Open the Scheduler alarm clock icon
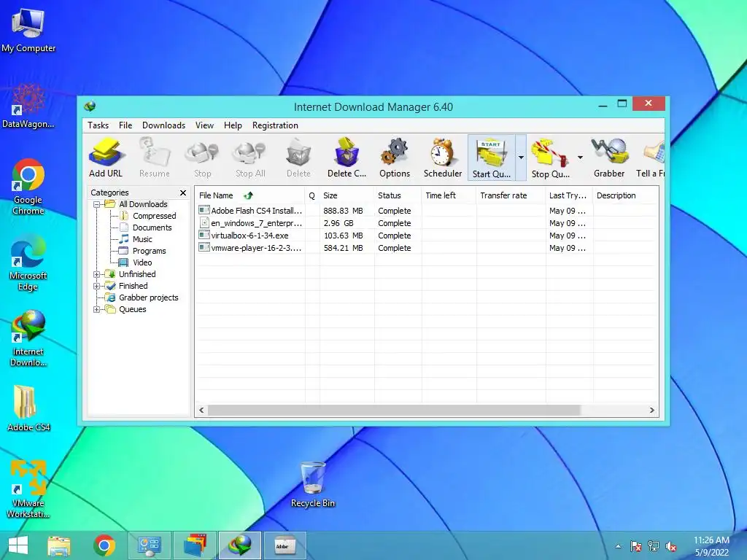The image size is (747, 560). [x=443, y=157]
